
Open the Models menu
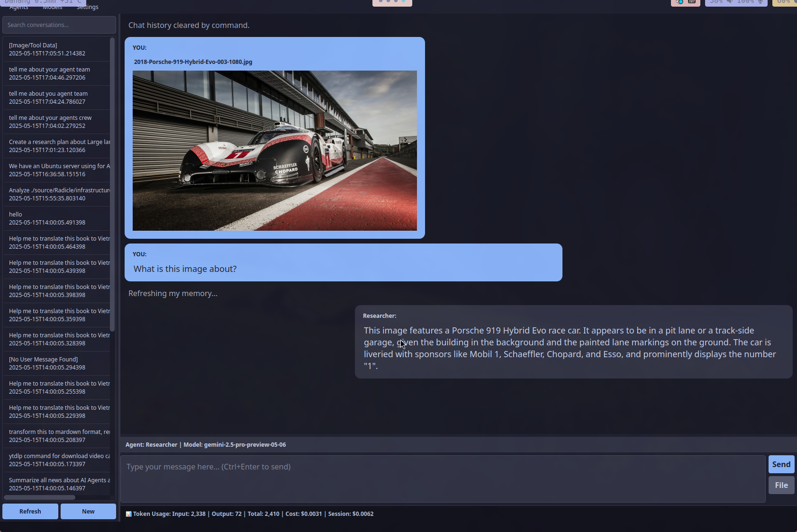pos(52,7)
